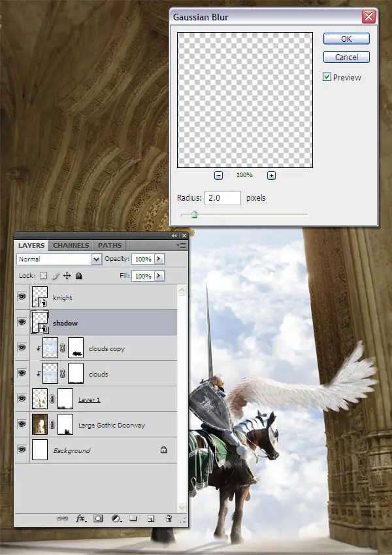Expand the Opacity slider arrow
Viewport: 392px width, 555px height.
click(159, 259)
